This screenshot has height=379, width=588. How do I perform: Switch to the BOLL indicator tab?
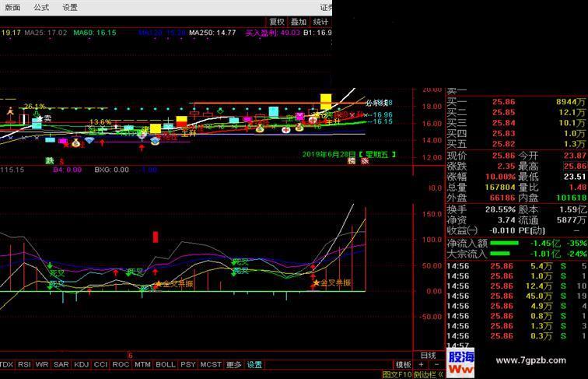click(166, 364)
